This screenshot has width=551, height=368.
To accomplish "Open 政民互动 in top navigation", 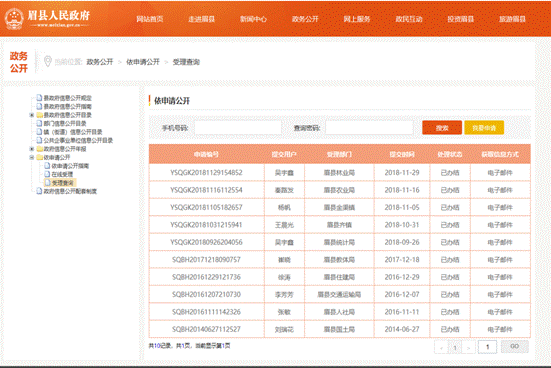I will (x=409, y=19).
